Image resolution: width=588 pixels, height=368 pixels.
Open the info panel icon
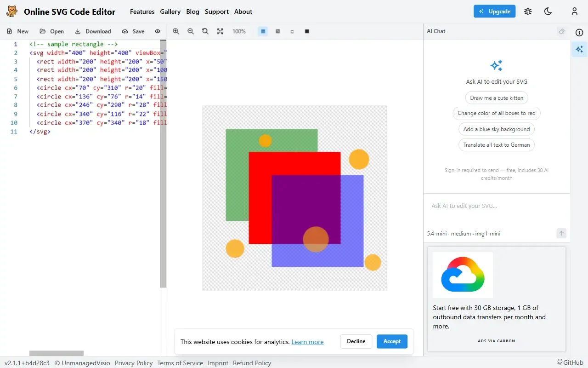[579, 33]
